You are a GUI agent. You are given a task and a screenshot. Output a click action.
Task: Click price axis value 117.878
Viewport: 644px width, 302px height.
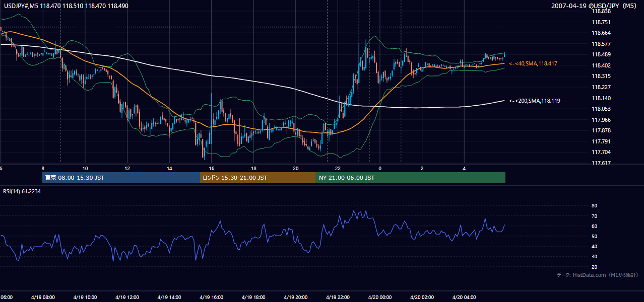point(601,131)
